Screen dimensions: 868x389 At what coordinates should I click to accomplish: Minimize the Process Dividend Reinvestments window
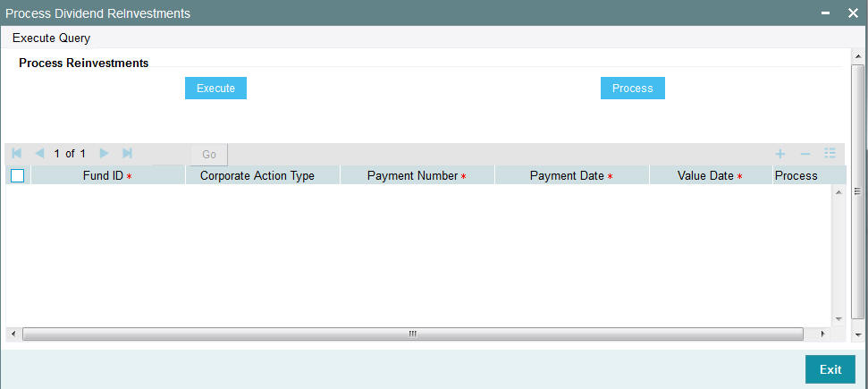825,13
